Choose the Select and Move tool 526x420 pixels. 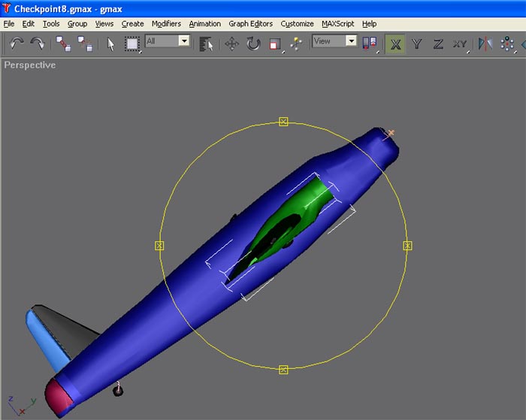[231, 44]
